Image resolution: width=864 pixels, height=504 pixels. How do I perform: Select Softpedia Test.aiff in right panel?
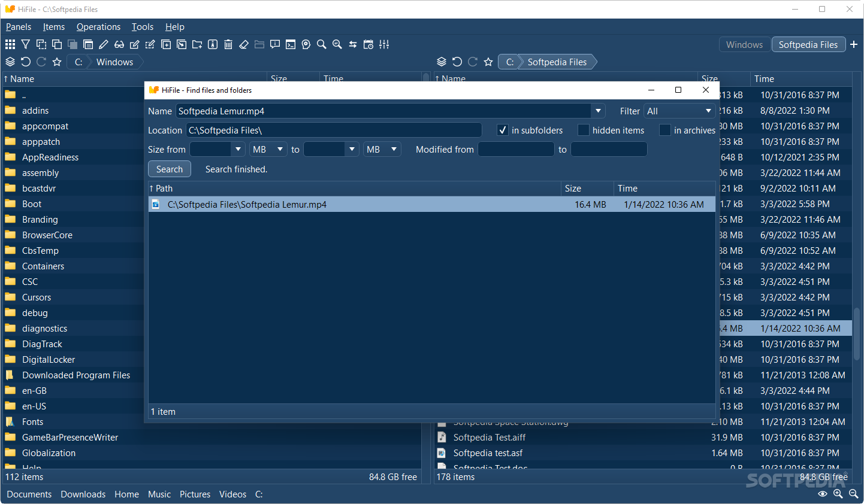(x=489, y=437)
